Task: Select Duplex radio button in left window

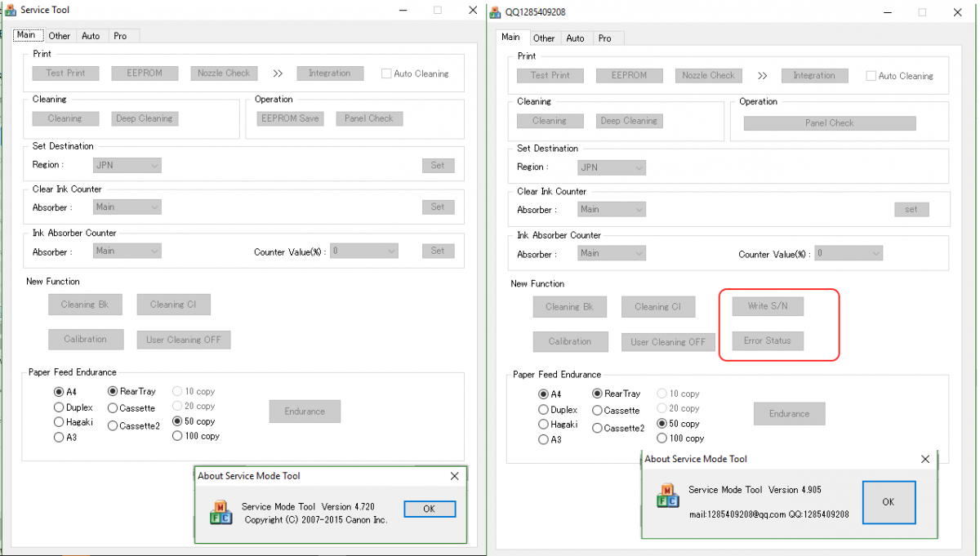Action: coord(59,407)
